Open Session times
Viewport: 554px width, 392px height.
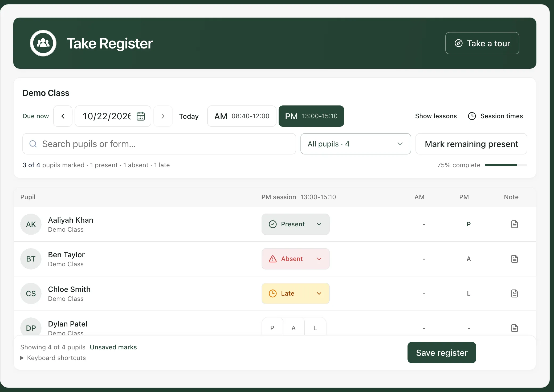click(495, 116)
